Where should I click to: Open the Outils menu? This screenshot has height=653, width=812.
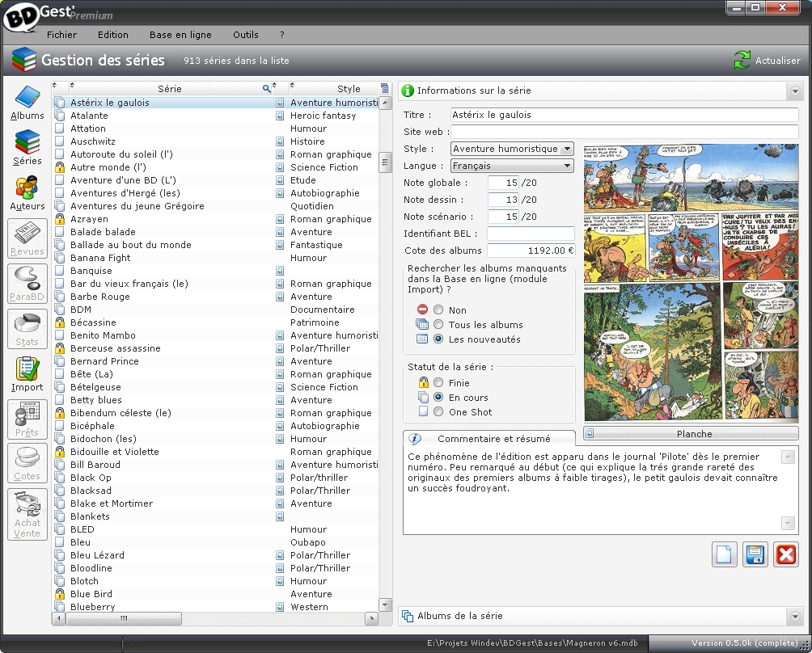[x=246, y=35]
